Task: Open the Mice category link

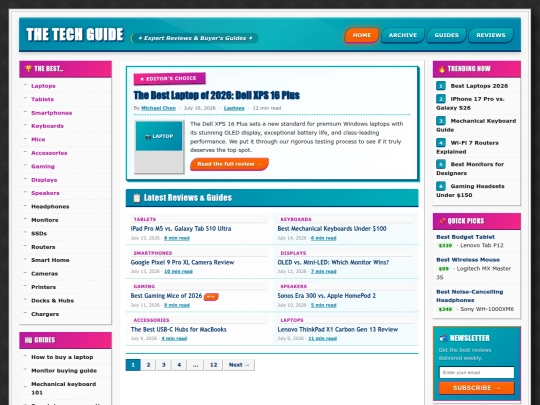Action: [x=38, y=139]
